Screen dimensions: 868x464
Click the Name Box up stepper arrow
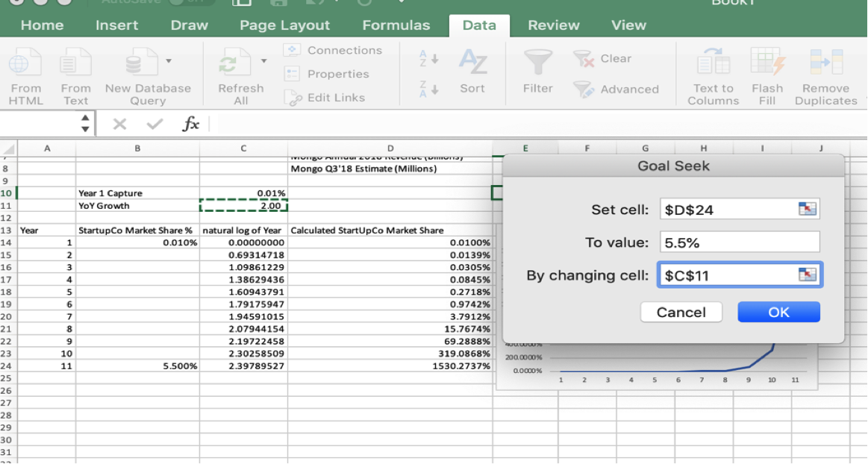point(84,119)
